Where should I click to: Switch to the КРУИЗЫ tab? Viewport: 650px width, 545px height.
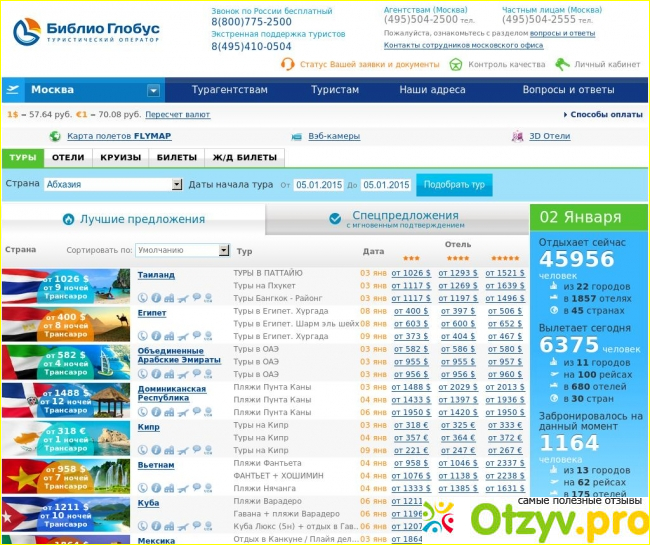(x=121, y=157)
